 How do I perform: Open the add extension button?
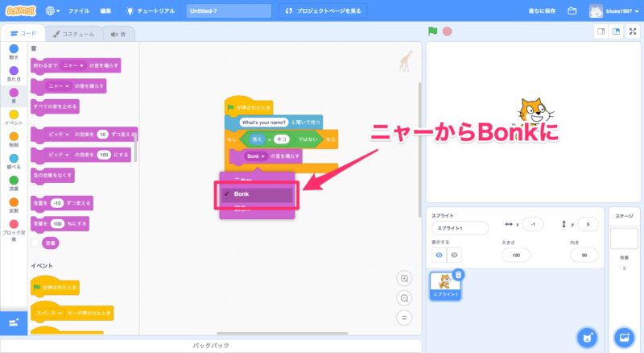13,322
